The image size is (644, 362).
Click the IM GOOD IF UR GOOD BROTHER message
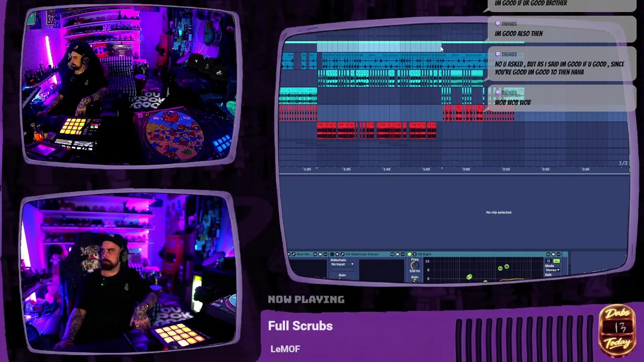[x=531, y=4]
